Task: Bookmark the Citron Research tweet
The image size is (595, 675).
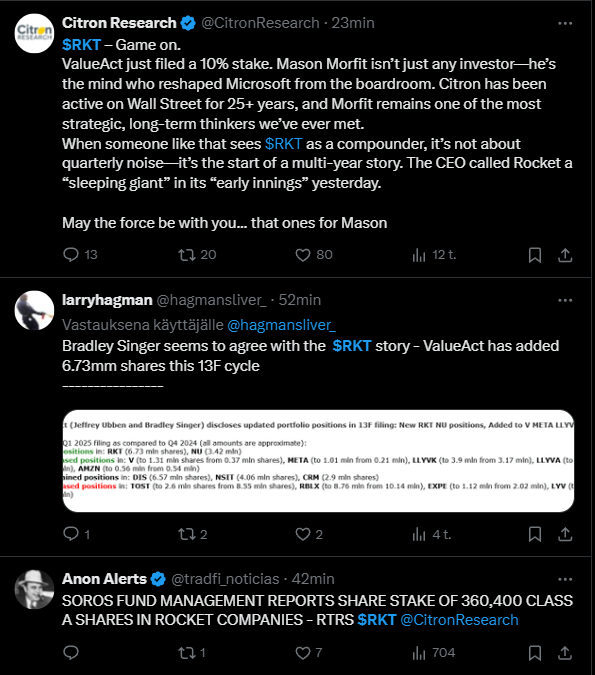Action: (535, 255)
